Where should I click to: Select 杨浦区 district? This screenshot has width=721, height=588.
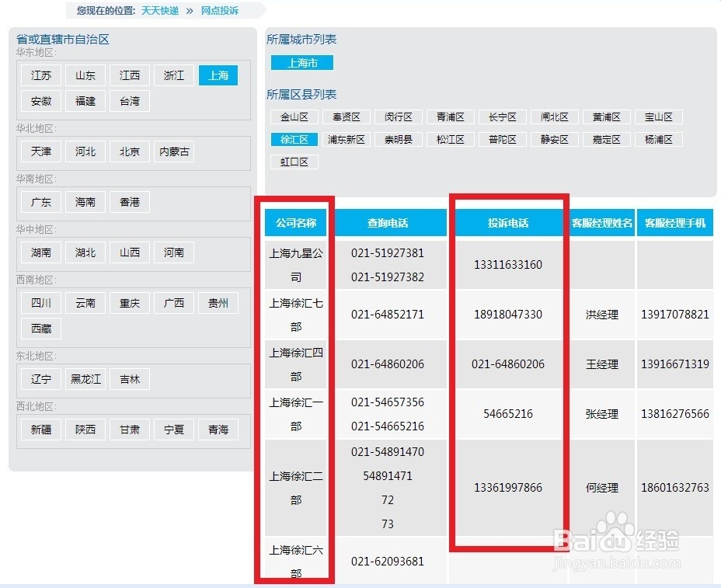(659, 139)
